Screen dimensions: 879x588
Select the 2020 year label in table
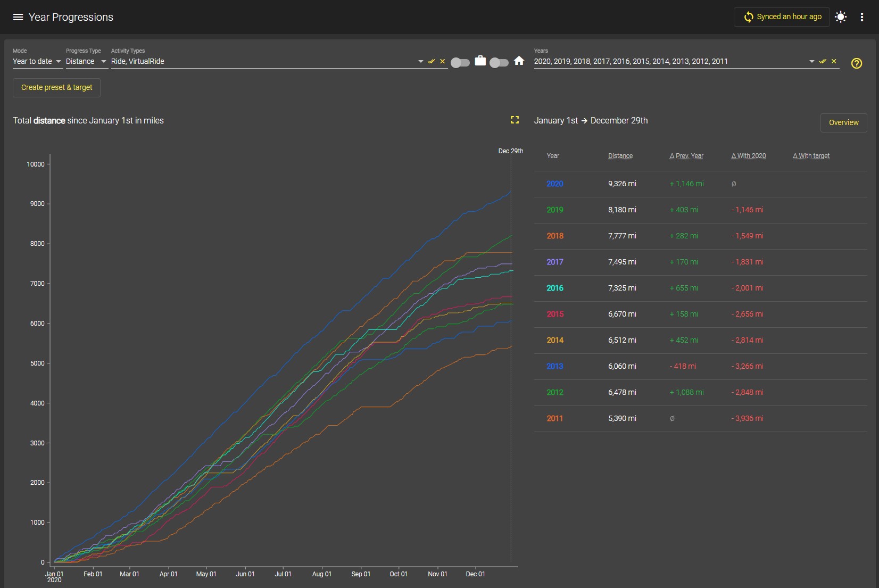tap(554, 184)
